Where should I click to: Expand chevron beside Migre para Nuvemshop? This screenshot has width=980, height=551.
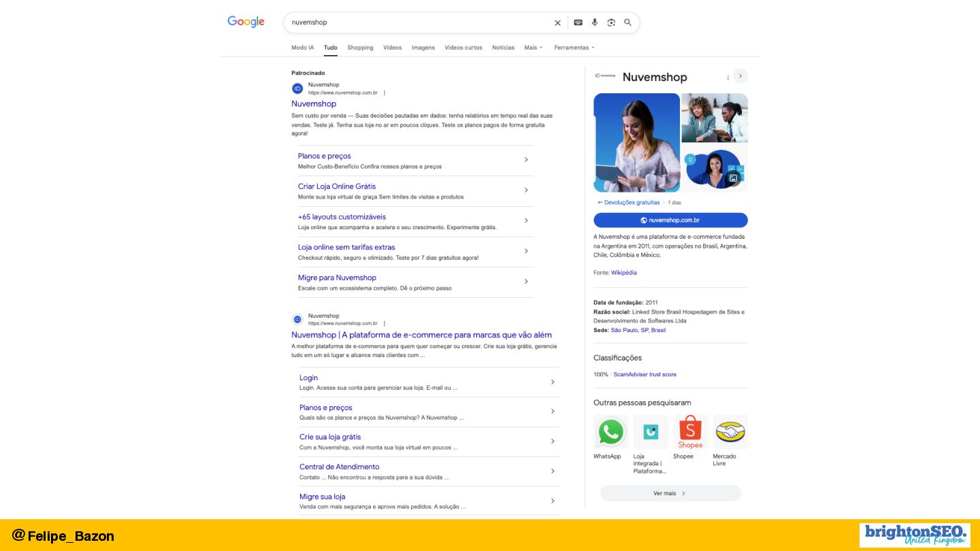click(526, 281)
